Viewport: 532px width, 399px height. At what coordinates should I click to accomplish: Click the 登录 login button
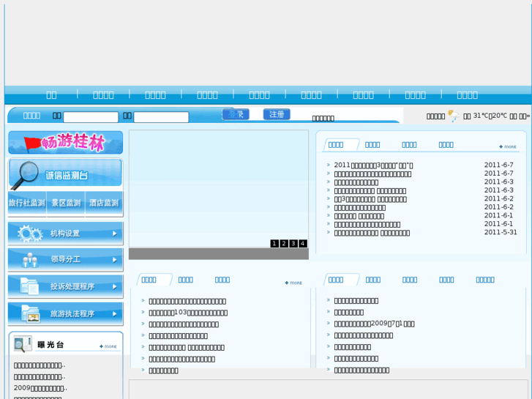(x=236, y=114)
